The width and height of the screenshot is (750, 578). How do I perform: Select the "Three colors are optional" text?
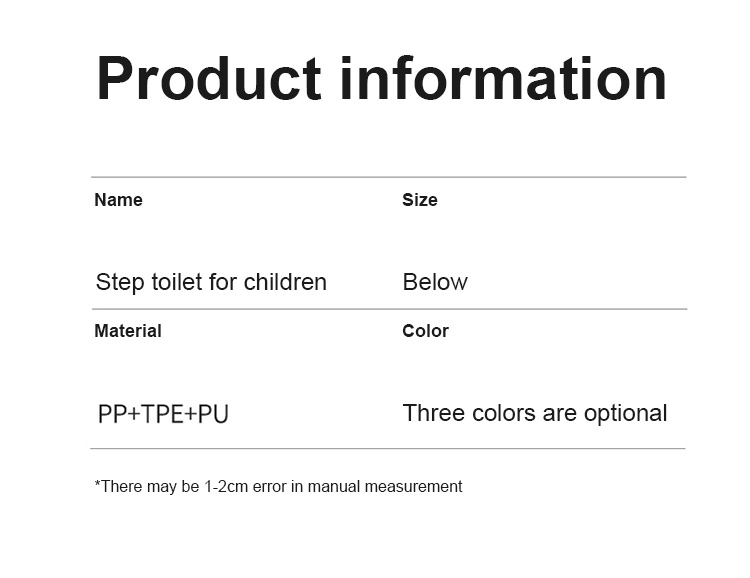[x=534, y=413]
